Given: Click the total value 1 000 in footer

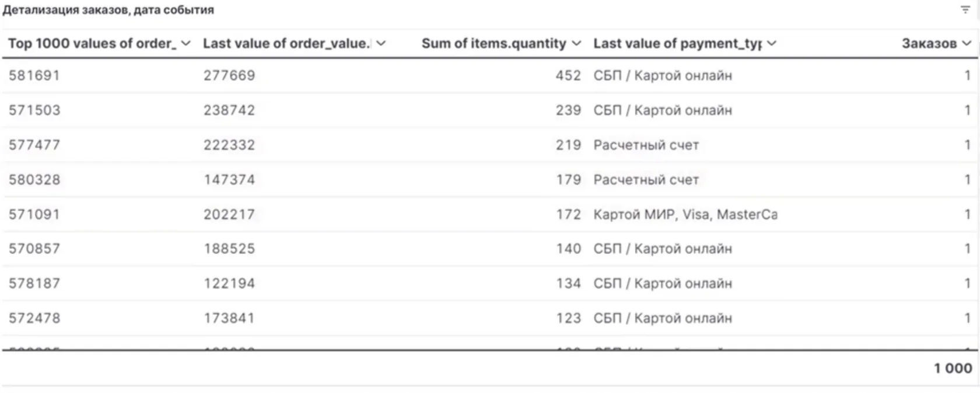Looking at the screenshot, I should coord(953,368).
